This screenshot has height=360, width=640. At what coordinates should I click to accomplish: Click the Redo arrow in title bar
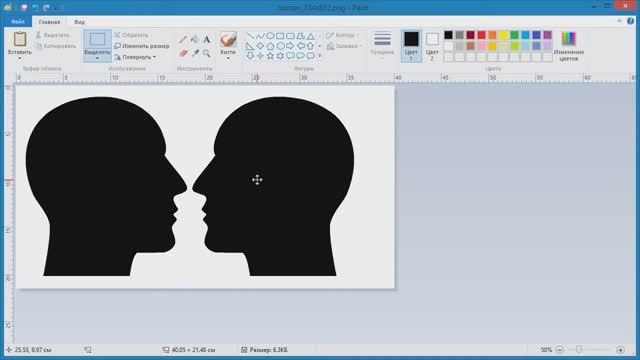tap(46, 7)
